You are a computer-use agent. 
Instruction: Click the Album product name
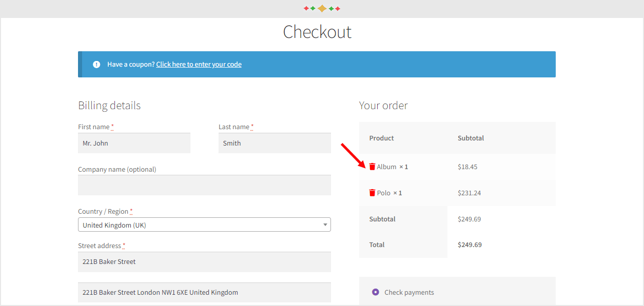click(x=386, y=167)
